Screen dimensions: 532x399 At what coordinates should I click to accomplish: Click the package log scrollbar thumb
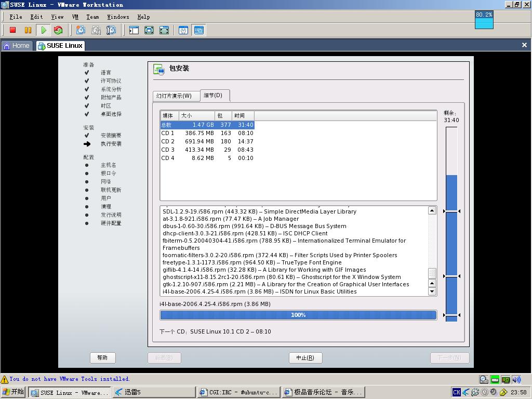[432, 273]
